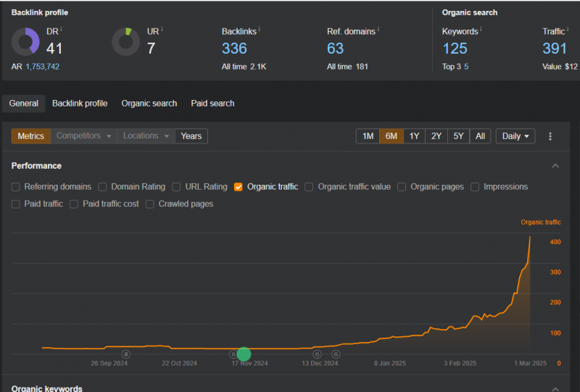Open the three-dot chart options menu
Screen dimensions: 580x392
550,136
